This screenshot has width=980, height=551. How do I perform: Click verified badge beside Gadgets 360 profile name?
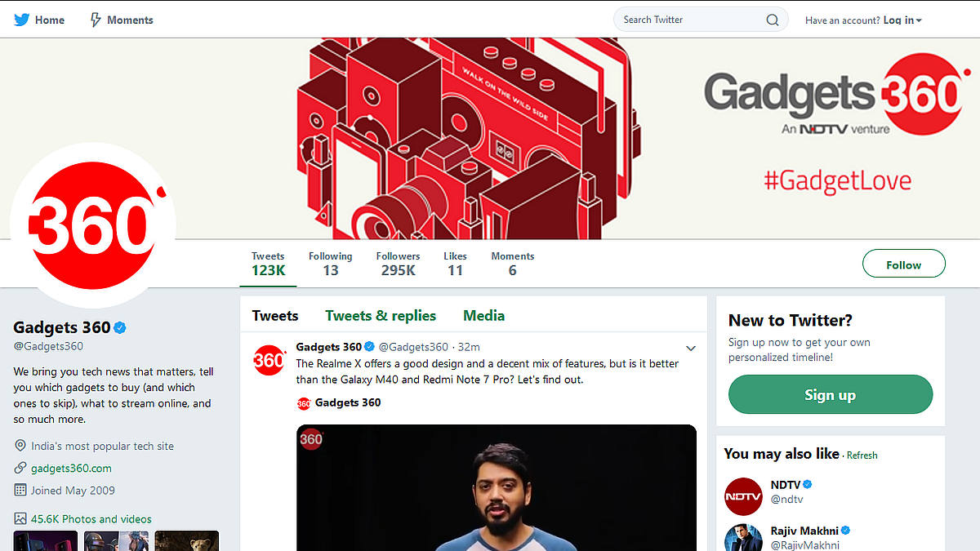120,327
